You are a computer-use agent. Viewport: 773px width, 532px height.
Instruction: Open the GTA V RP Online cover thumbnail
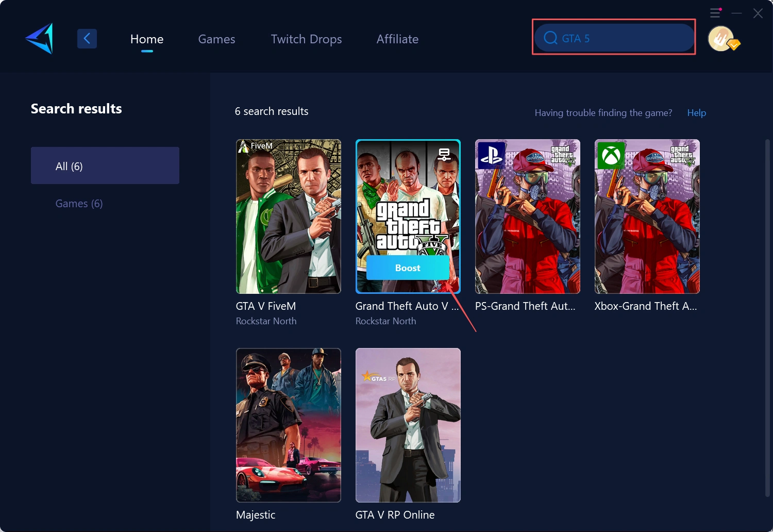pyautogui.click(x=408, y=425)
